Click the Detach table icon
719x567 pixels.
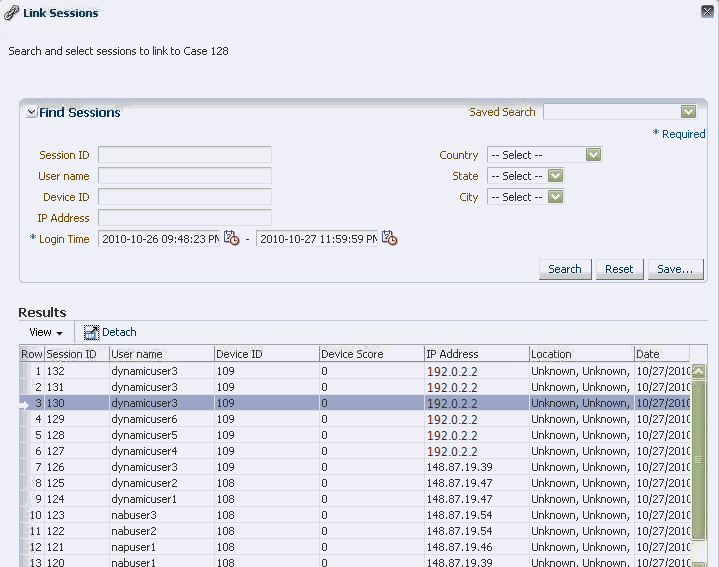pyautogui.click(x=91, y=332)
